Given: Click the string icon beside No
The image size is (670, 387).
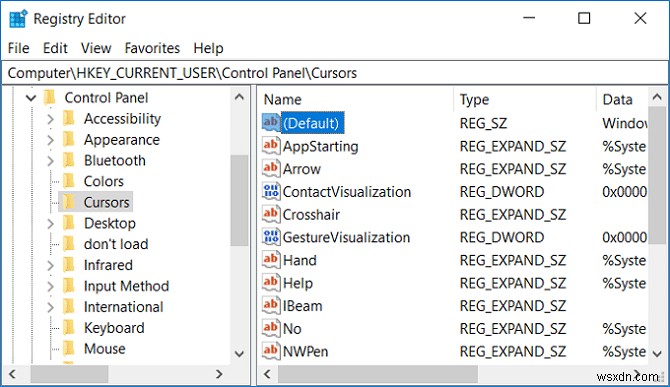Looking at the screenshot, I should click(x=271, y=328).
